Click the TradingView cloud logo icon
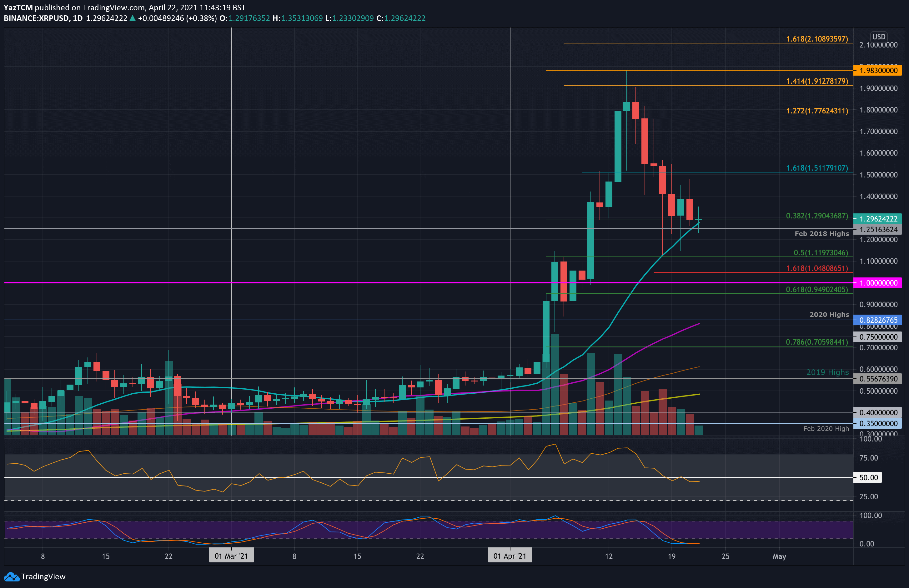This screenshot has height=588, width=909. [x=12, y=576]
